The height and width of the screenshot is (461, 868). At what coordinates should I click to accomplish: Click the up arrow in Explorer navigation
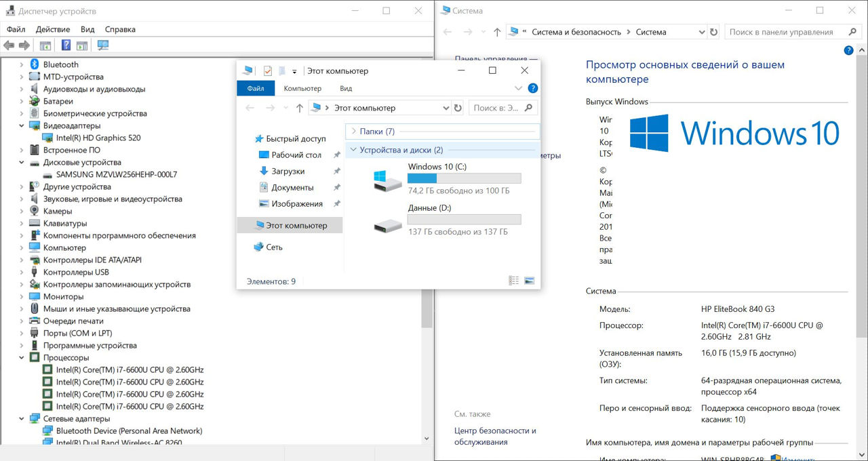point(300,108)
